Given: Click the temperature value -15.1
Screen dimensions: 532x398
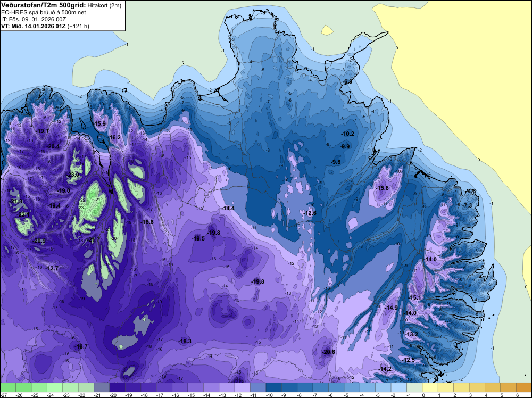Looking at the screenshot, I should click(x=414, y=297).
